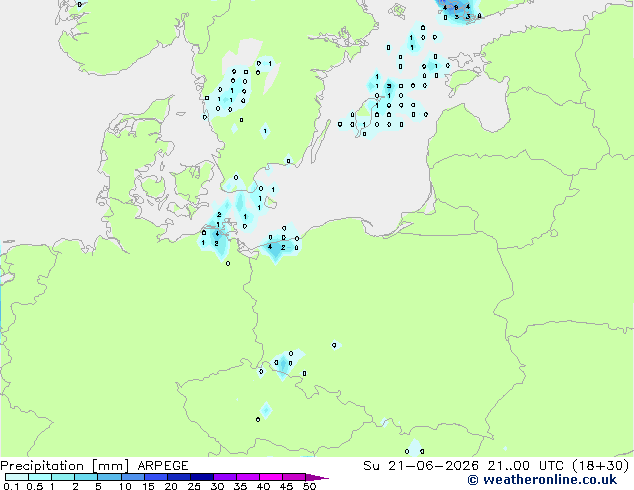Choose the 20–25 mm dark blue swatch
Screen dimensions: 634x490
point(179,477)
